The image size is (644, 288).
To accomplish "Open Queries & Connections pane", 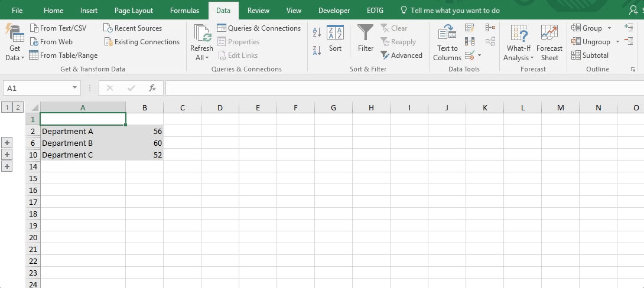I will pos(259,28).
